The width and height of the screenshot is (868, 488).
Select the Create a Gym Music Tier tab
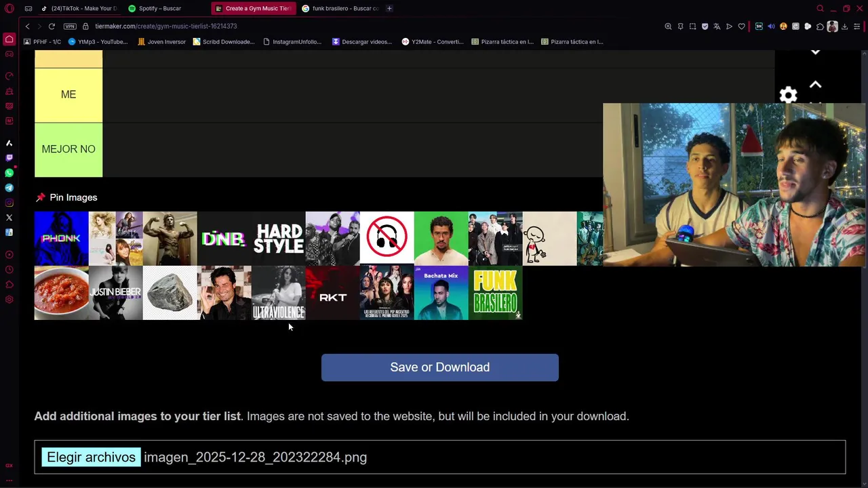(254, 8)
